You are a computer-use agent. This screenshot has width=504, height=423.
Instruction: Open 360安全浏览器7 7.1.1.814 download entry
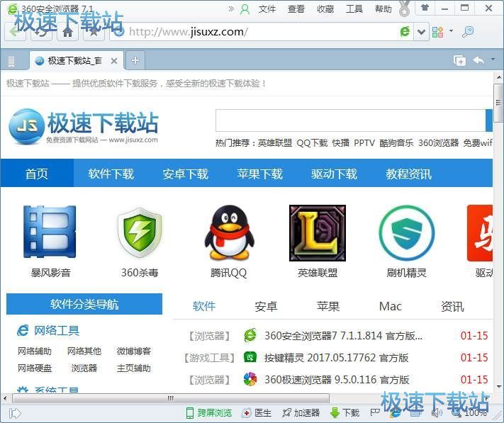pyautogui.click(x=343, y=336)
